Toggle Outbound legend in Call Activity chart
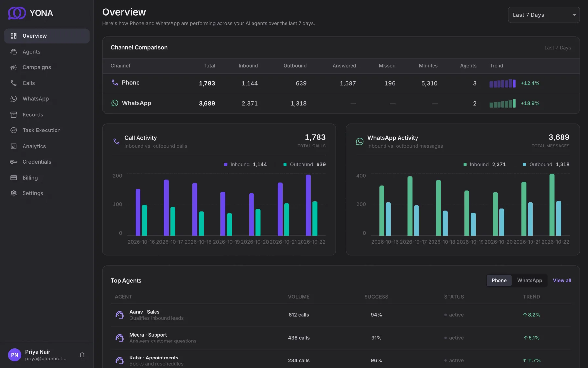This screenshot has height=368, width=588. pos(304,164)
